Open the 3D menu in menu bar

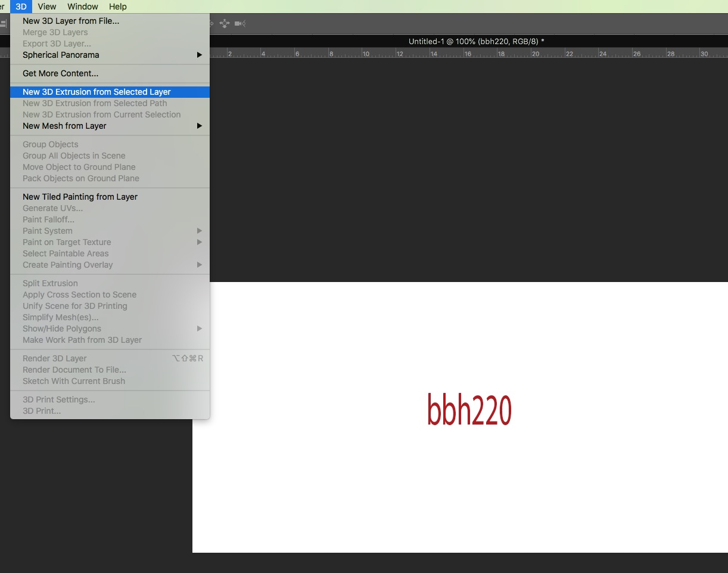(21, 7)
